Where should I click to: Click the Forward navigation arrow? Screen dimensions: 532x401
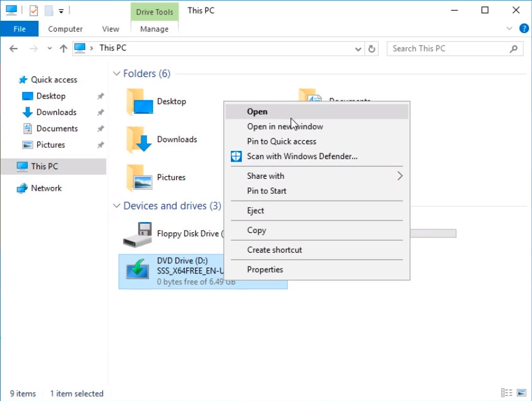click(33, 49)
